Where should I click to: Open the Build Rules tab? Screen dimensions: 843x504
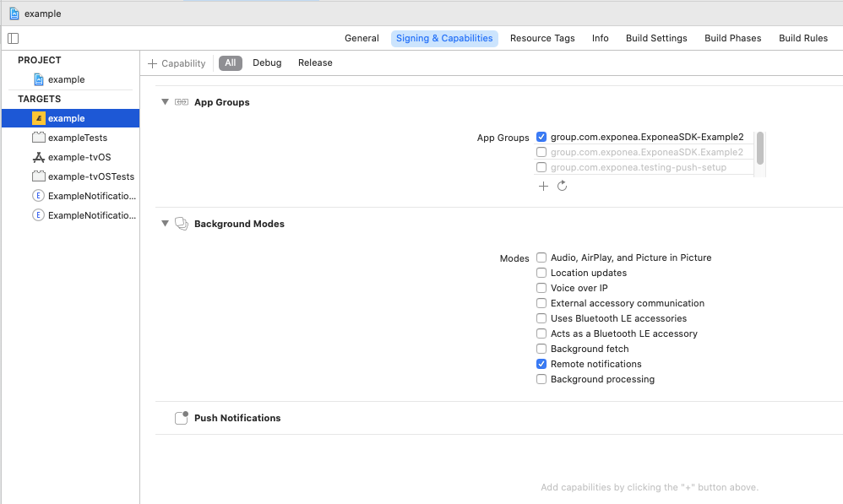tap(803, 38)
